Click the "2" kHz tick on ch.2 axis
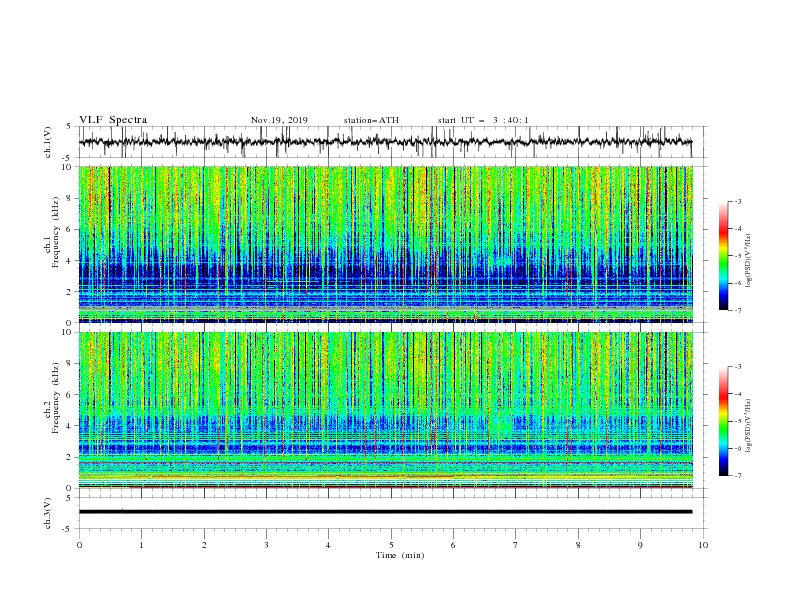The height and width of the screenshot is (612, 792). pyautogui.click(x=69, y=457)
